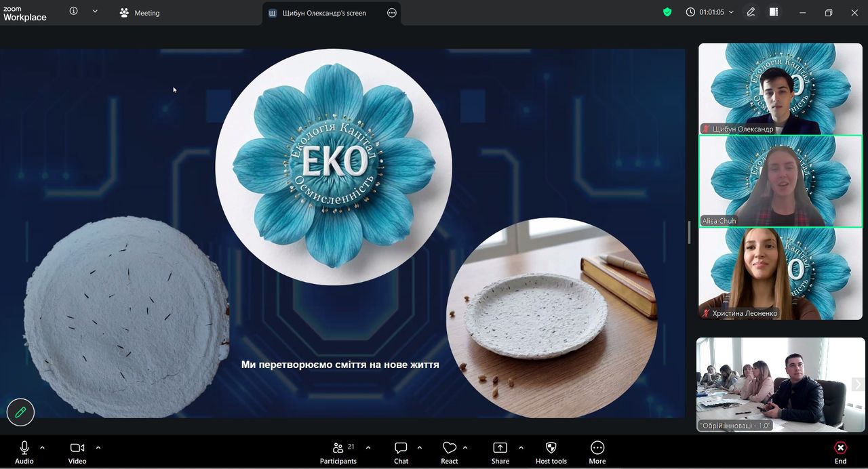Switch to the Meeting tab
868x469 pixels.
coord(140,13)
